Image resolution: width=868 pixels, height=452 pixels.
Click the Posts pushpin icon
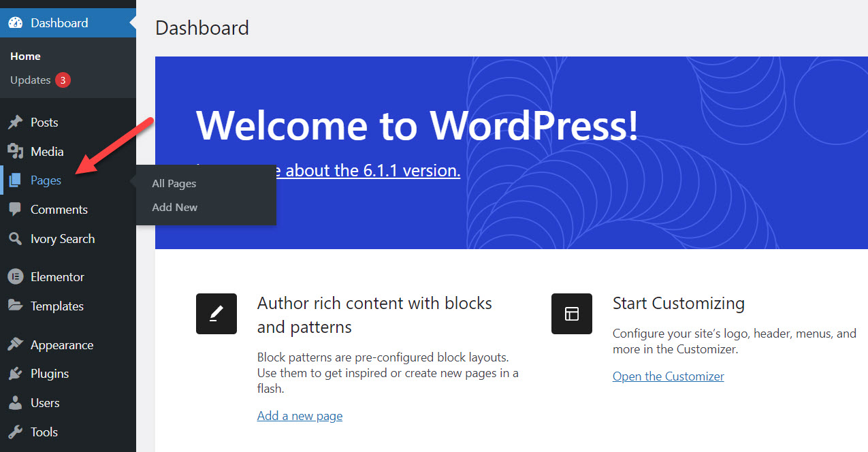15,123
